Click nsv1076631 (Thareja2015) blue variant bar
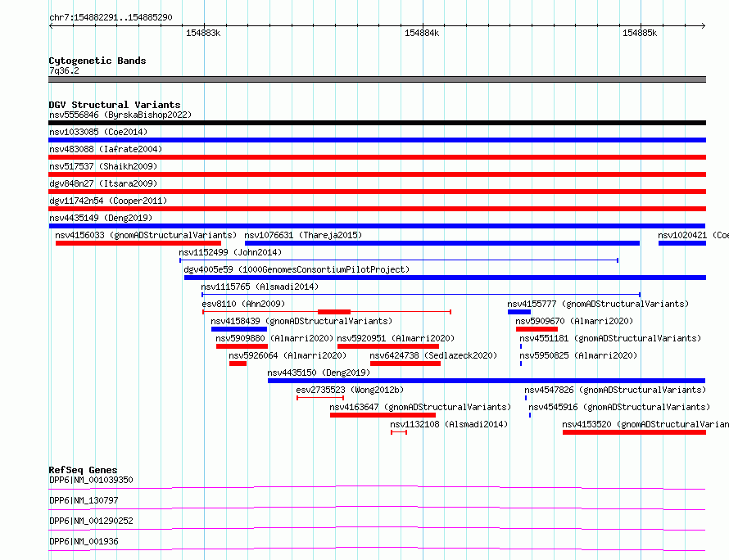 click(442, 243)
